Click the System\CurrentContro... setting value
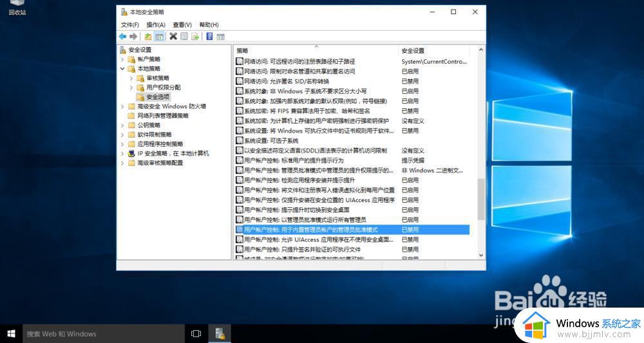This screenshot has height=343, width=644. point(434,62)
